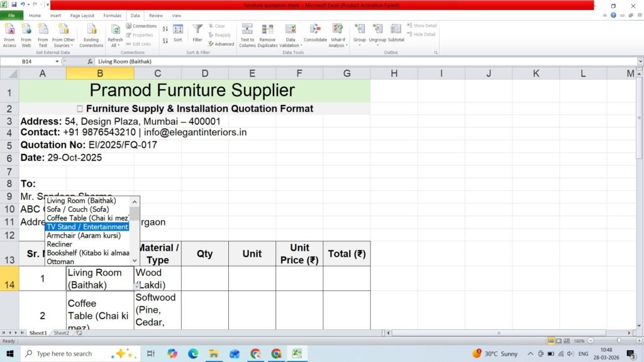Open the large Sort dialog button
Screen dimensions: 644x362
pos(178,33)
